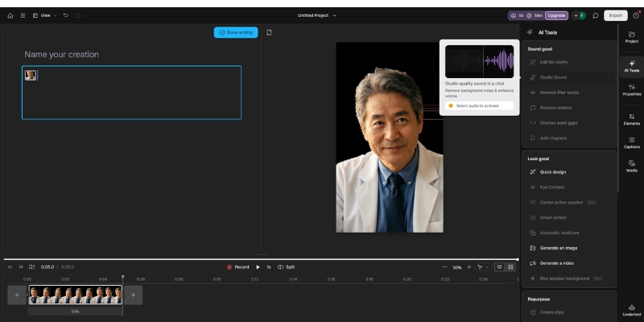644x322 pixels.
Task: Click the Done writing button
Action: click(x=236, y=32)
